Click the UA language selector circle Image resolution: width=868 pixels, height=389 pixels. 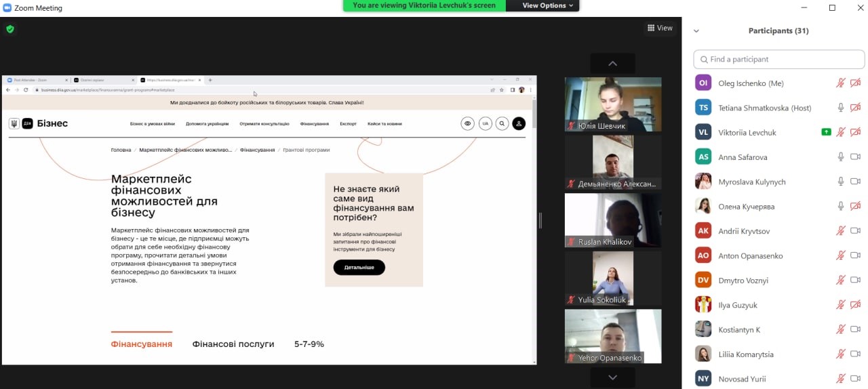click(x=485, y=123)
